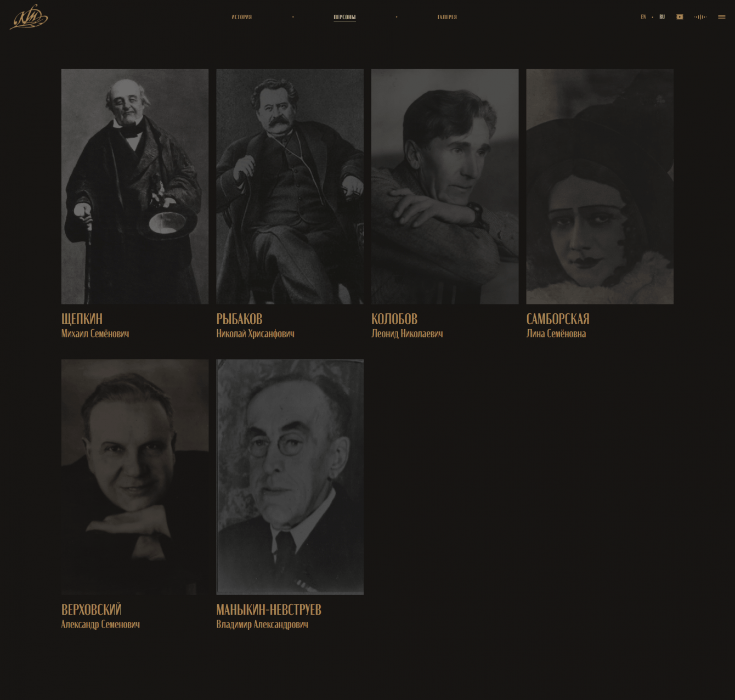Open the ЩЕПКИН name link
This screenshot has width=735, height=700.
pos(82,319)
